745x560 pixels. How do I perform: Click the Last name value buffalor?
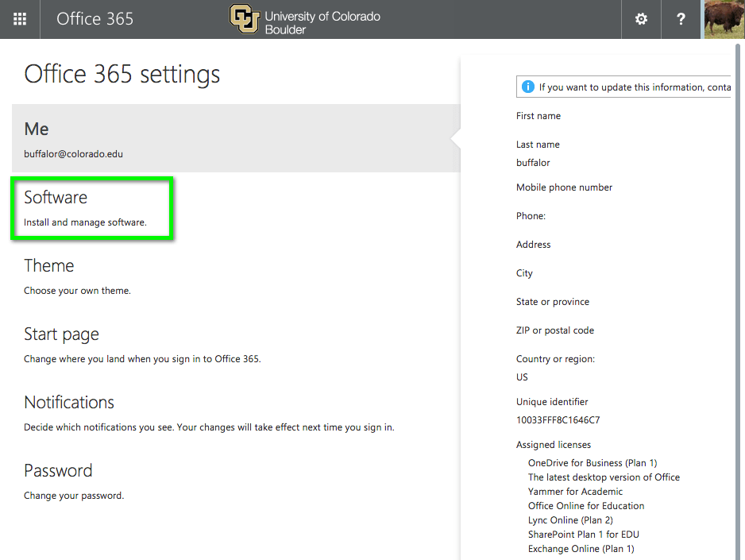coord(533,163)
